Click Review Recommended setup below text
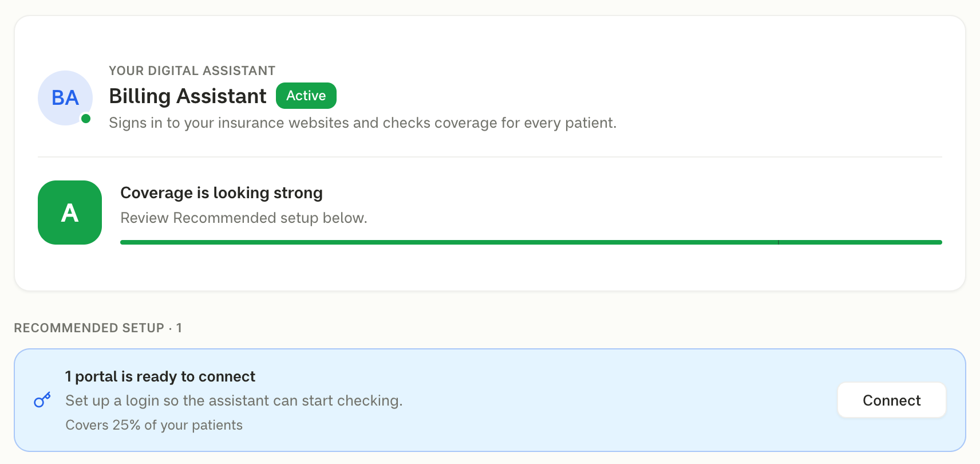The image size is (980, 464). 244,218
